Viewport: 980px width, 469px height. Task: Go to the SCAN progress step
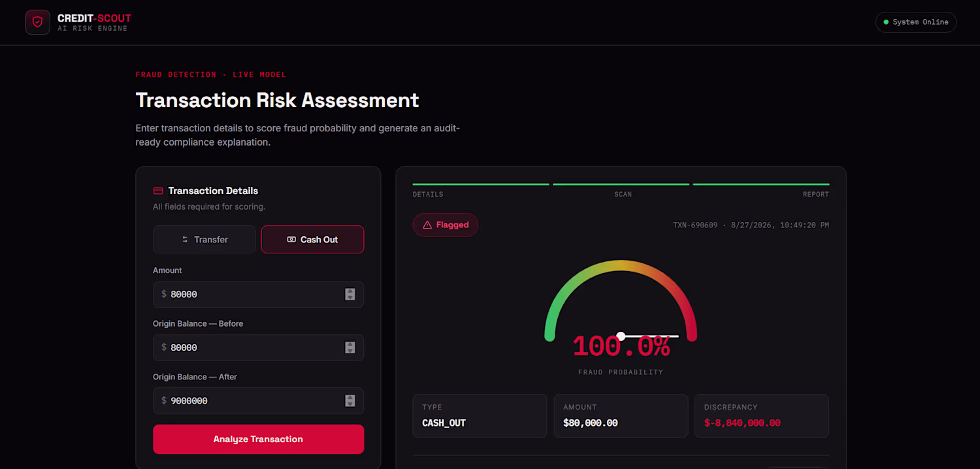[623, 194]
